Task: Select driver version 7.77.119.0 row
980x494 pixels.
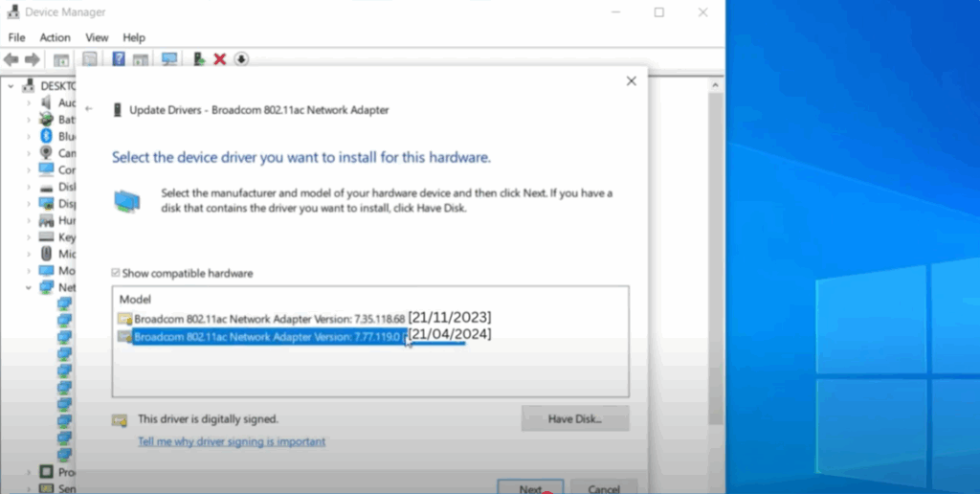Action: [x=305, y=336]
